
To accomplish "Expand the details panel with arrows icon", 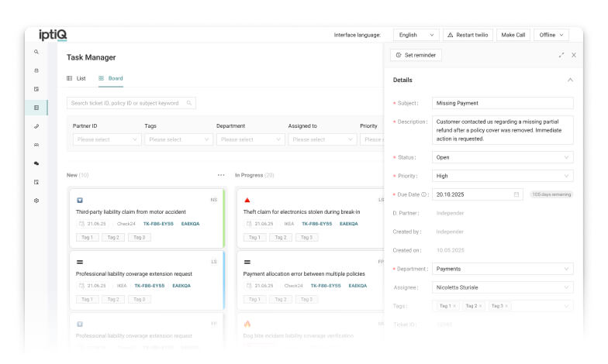I will point(561,55).
